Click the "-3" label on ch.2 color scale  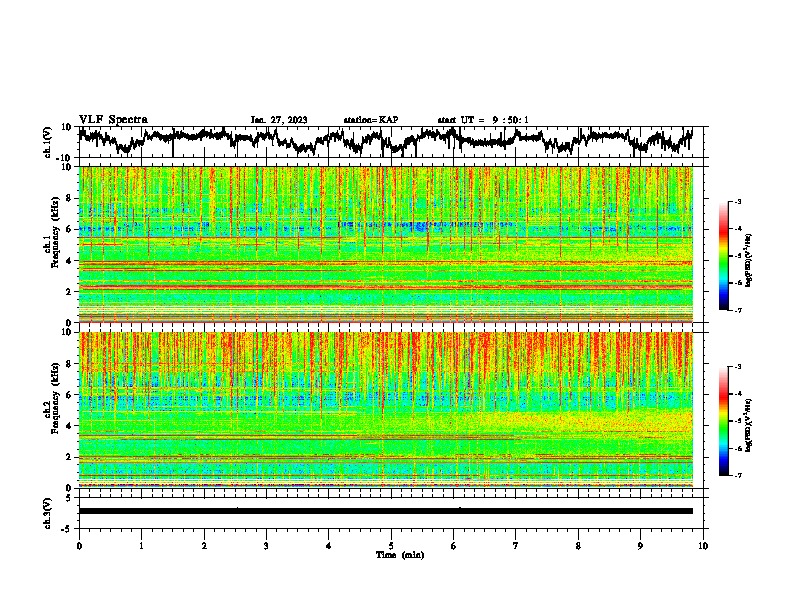(x=738, y=367)
